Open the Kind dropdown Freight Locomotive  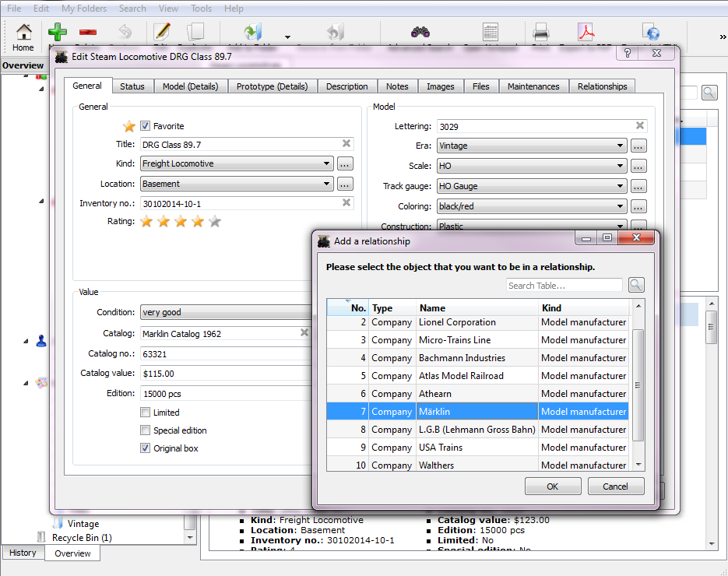point(237,163)
